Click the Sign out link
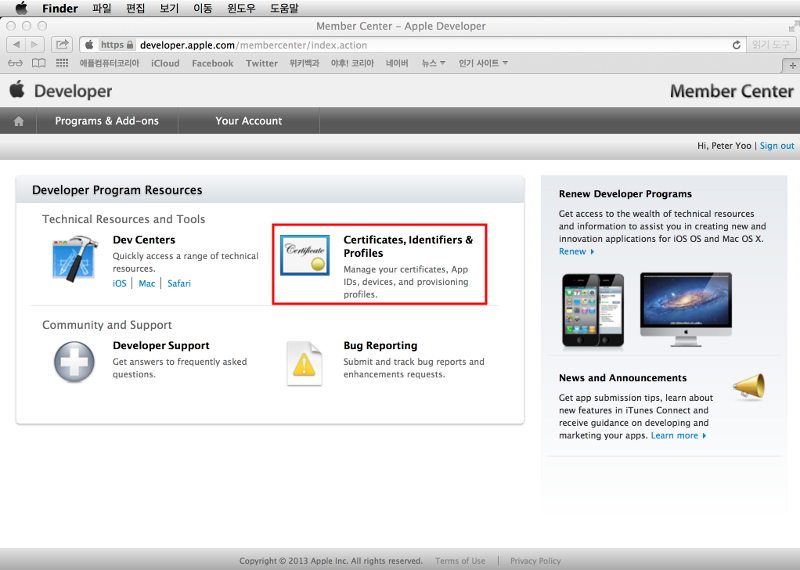 point(777,146)
